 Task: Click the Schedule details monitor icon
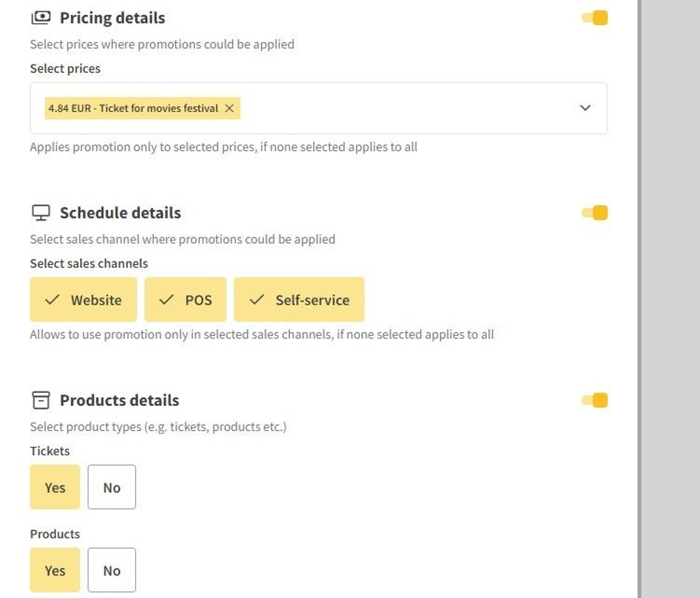coord(41,213)
